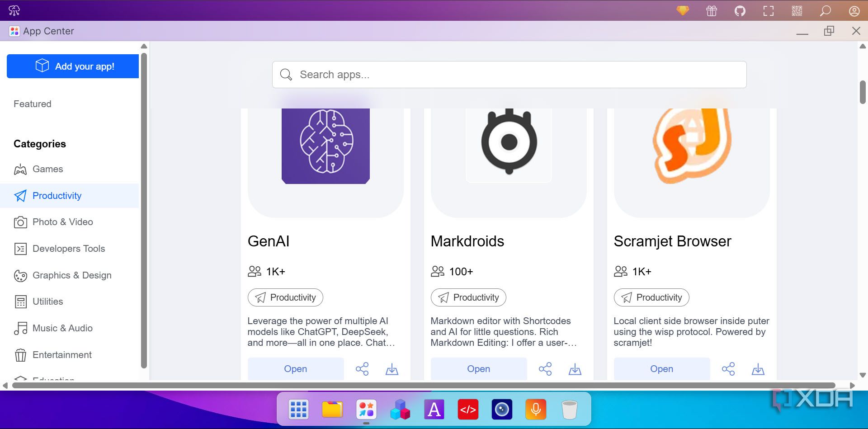Launch the purple letter A editor in dock

coord(434,410)
